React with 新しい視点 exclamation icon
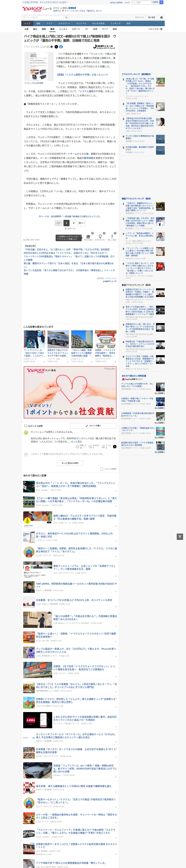Viewport: 186px width, 868px height. 112,237
